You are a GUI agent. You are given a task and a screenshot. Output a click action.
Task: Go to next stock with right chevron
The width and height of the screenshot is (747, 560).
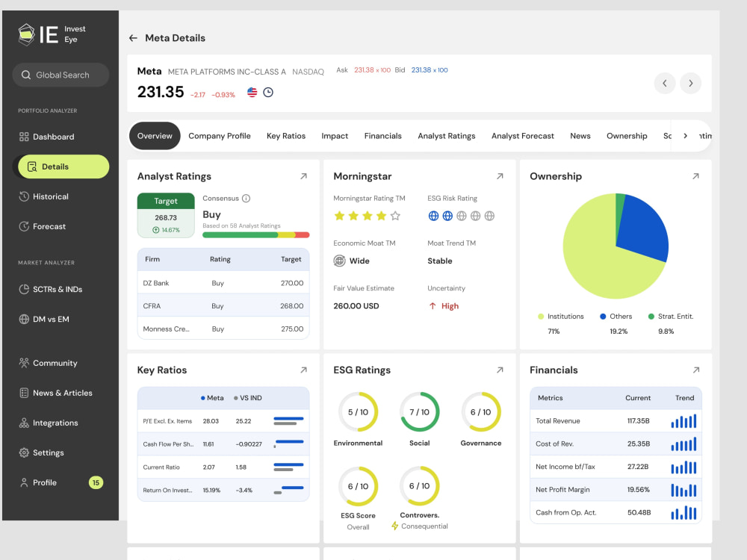691,84
